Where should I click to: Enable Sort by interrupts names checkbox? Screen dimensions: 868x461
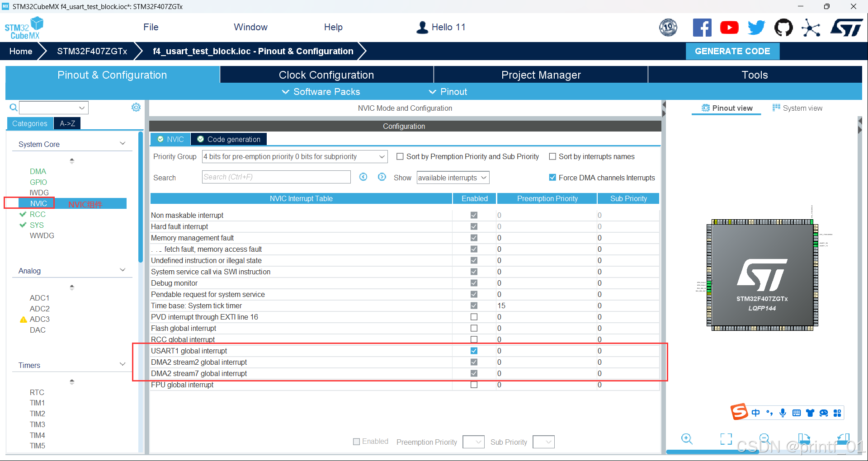(552, 156)
